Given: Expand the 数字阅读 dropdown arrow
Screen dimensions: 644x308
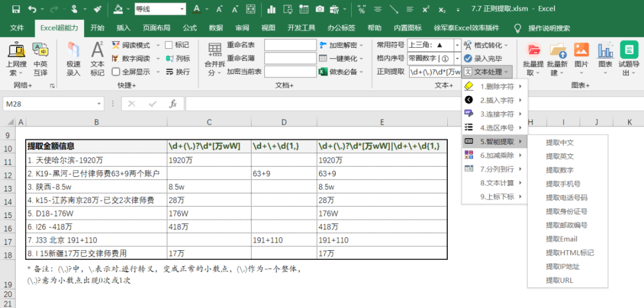Looking at the screenshot, I should click(x=157, y=58).
